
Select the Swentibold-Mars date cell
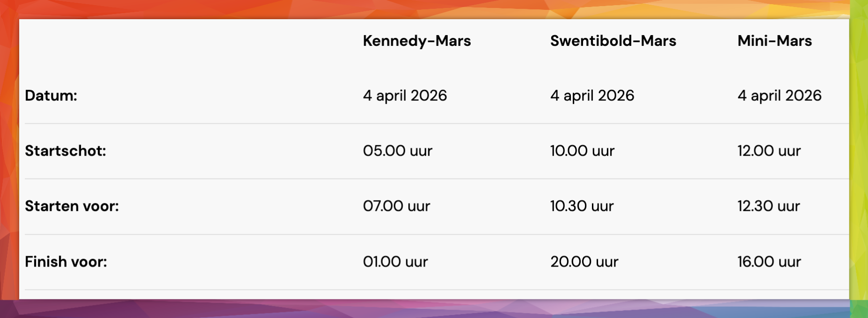[x=592, y=95]
